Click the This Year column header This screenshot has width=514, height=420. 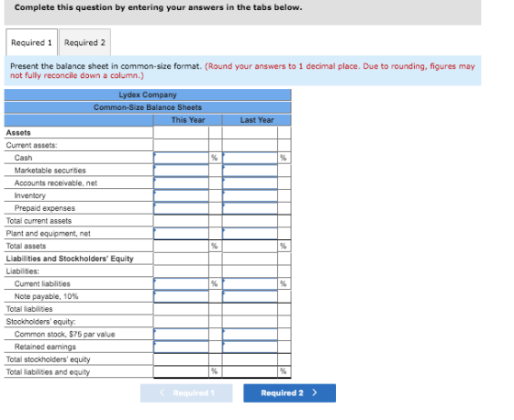tap(188, 120)
